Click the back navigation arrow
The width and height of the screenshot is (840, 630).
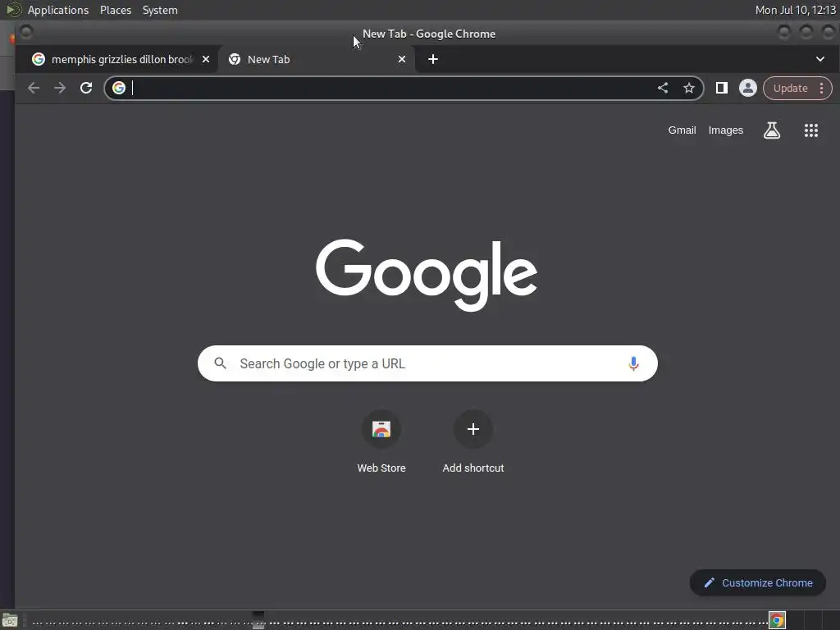point(34,88)
